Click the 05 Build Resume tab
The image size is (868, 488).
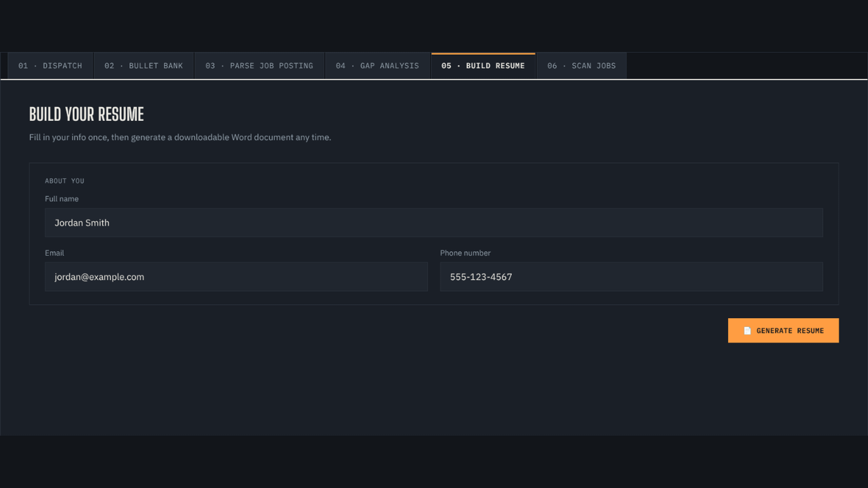click(483, 66)
